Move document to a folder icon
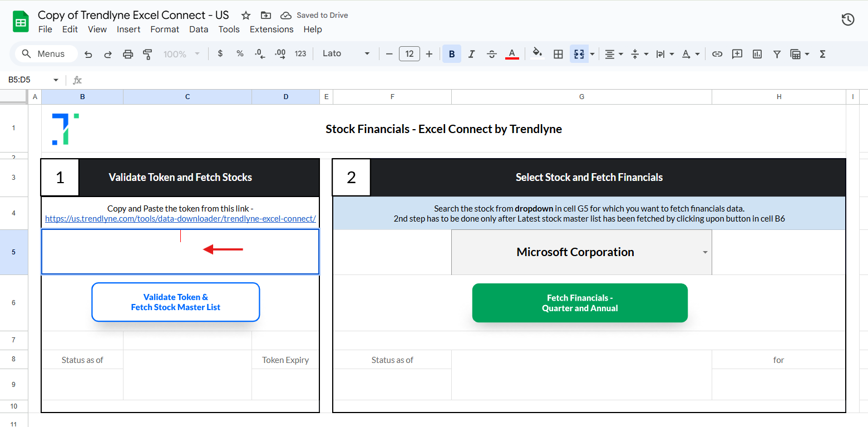Viewport: 868px width, 427px height. (266, 15)
